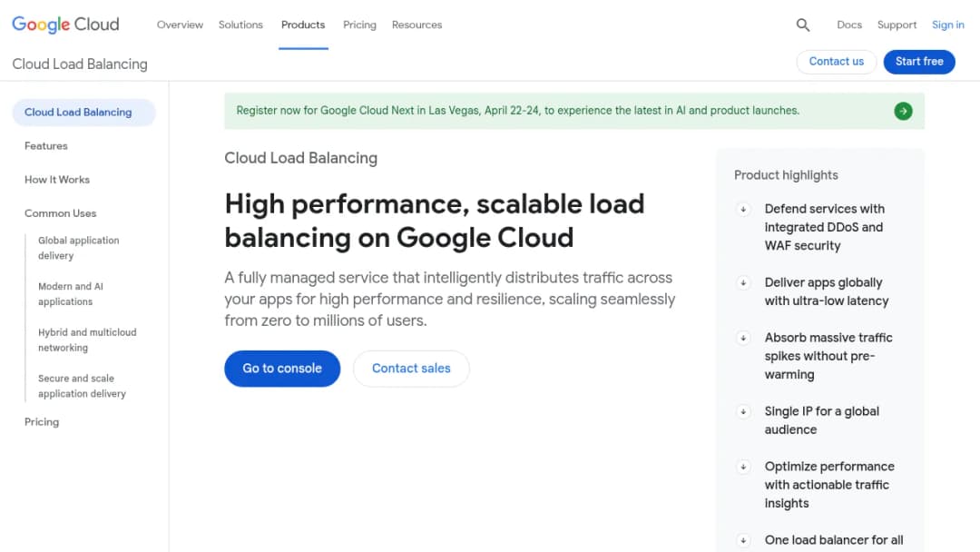The height and width of the screenshot is (552, 980).
Task: Jump to How It Works in the sidebar
Action: click(x=57, y=180)
